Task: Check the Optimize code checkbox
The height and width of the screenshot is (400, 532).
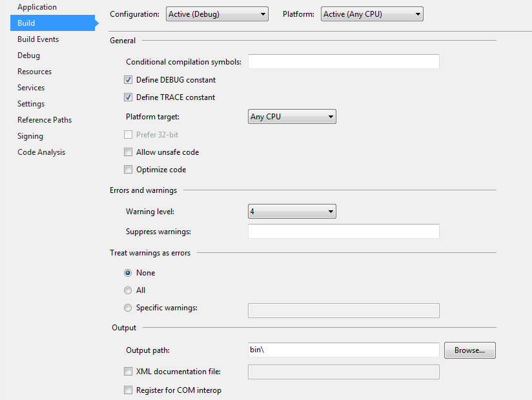Action: point(128,170)
